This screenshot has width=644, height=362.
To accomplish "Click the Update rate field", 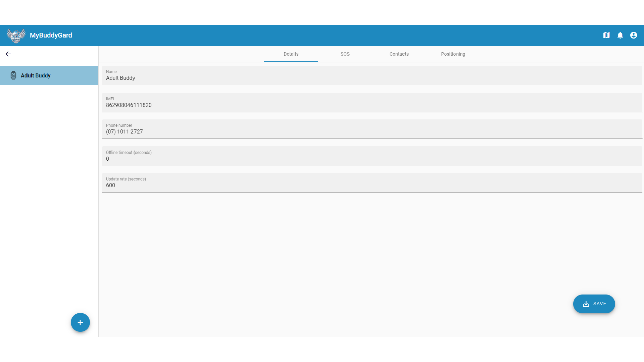I will [x=372, y=185].
